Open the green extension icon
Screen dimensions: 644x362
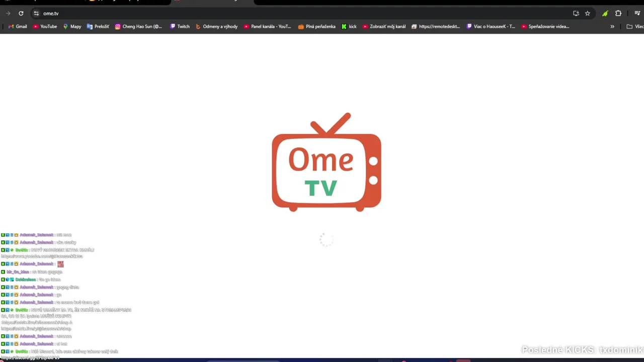click(x=605, y=14)
